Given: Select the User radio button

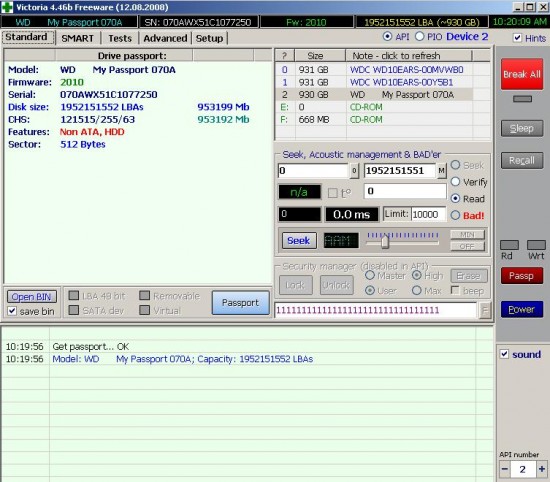Looking at the screenshot, I should [370, 290].
